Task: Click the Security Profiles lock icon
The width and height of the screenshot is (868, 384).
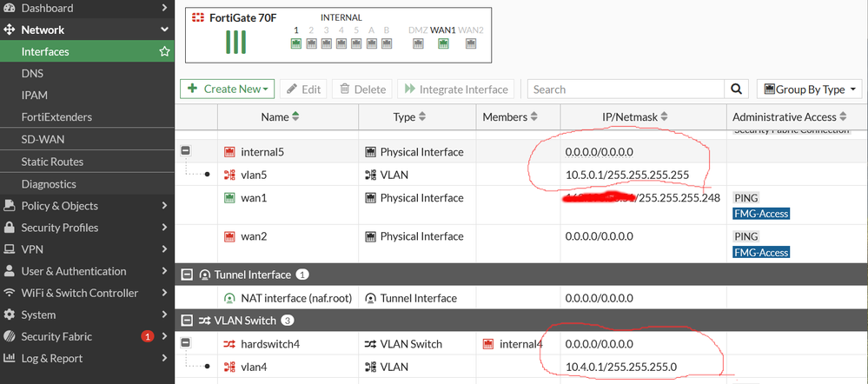Action: tap(9, 228)
